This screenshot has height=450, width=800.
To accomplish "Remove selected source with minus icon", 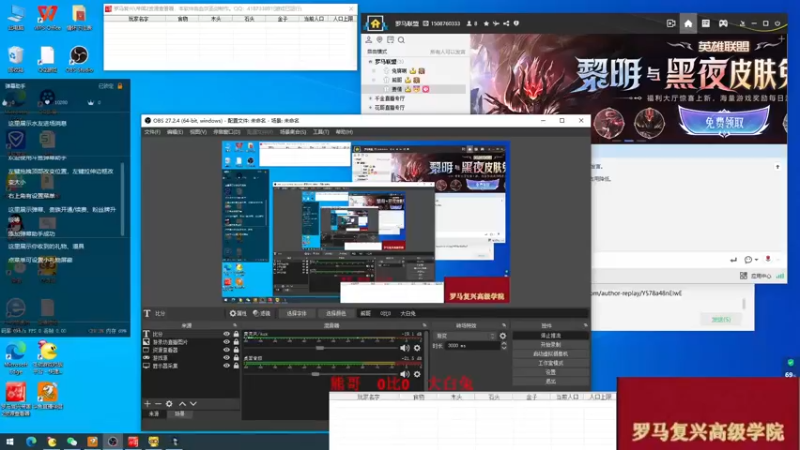I will [158, 404].
